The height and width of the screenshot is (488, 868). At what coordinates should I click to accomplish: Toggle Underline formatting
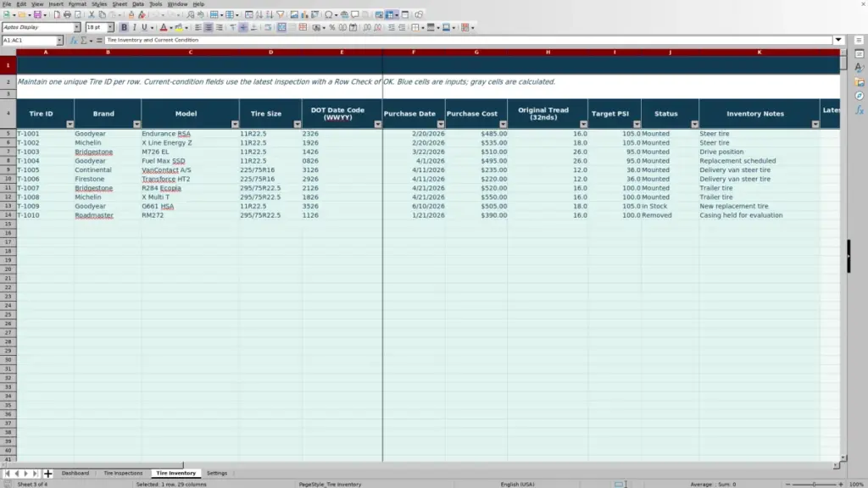(144, 28)
